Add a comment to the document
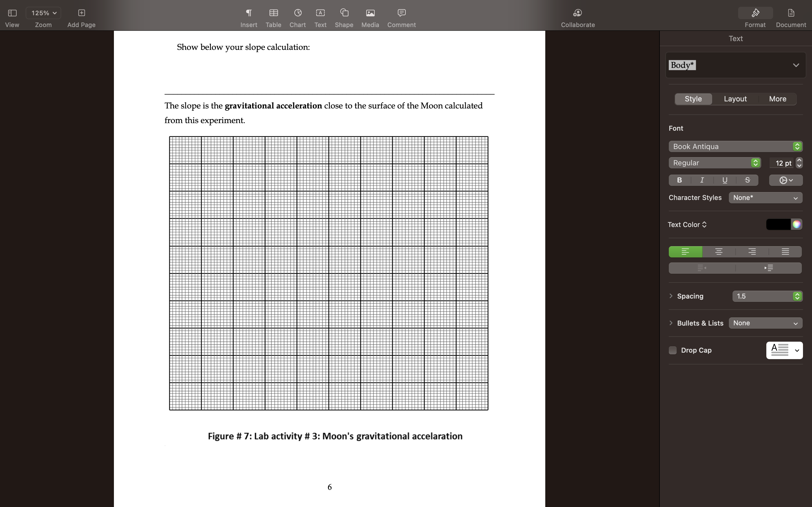This screenshot has width=812, height=507. pyautogui.click(x=401, y=16)
